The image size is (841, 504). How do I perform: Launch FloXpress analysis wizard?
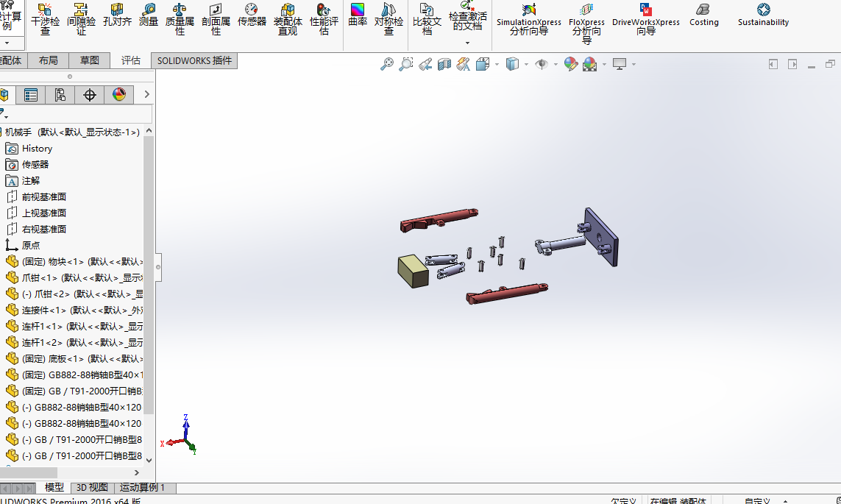point(586,24)
